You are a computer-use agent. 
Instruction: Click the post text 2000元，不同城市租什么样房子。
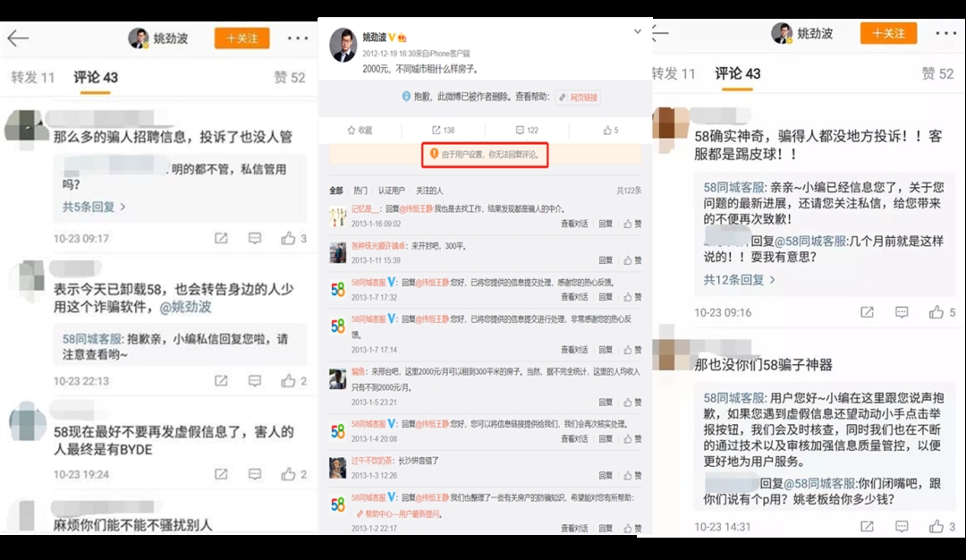(420, 69)
